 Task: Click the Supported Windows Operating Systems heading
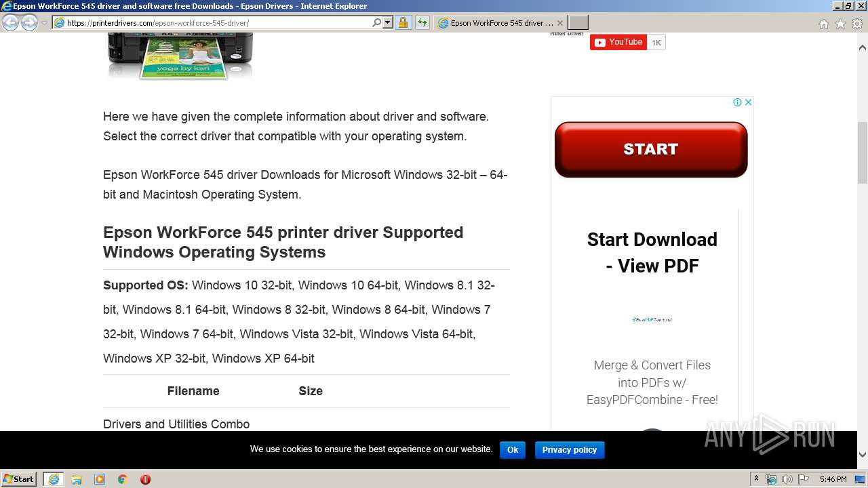tap(283, 242)
